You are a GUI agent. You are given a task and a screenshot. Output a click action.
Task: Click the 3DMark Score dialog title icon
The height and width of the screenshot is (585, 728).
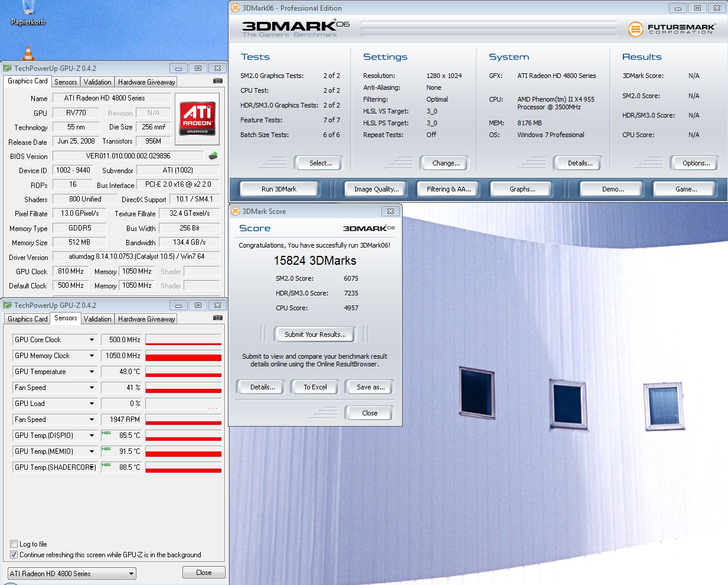236,211
